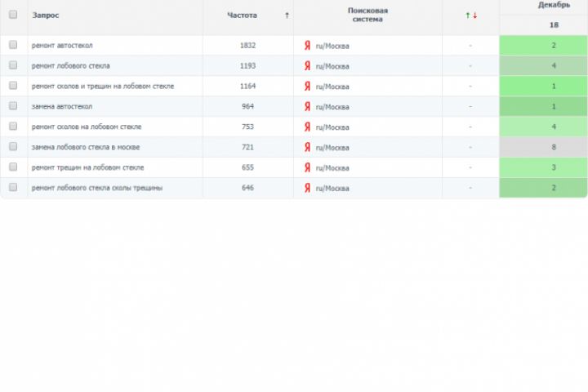
Task: Sort by the Частота column header
Action: (x=242, y=16)
